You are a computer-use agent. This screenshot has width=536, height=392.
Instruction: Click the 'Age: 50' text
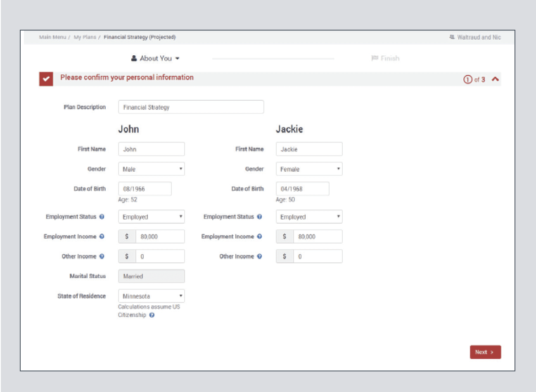click(x=285, y=200)
